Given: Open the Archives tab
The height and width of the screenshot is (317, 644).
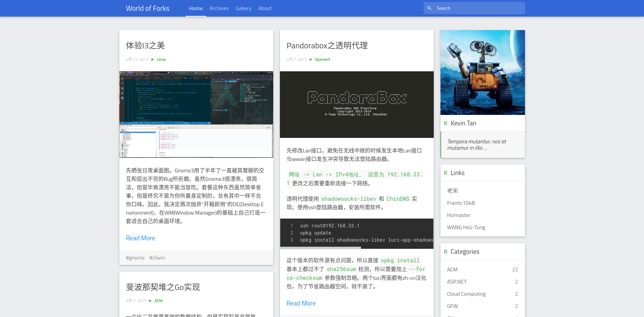Looking at the screenshot, I should click(x=219, y=8).
